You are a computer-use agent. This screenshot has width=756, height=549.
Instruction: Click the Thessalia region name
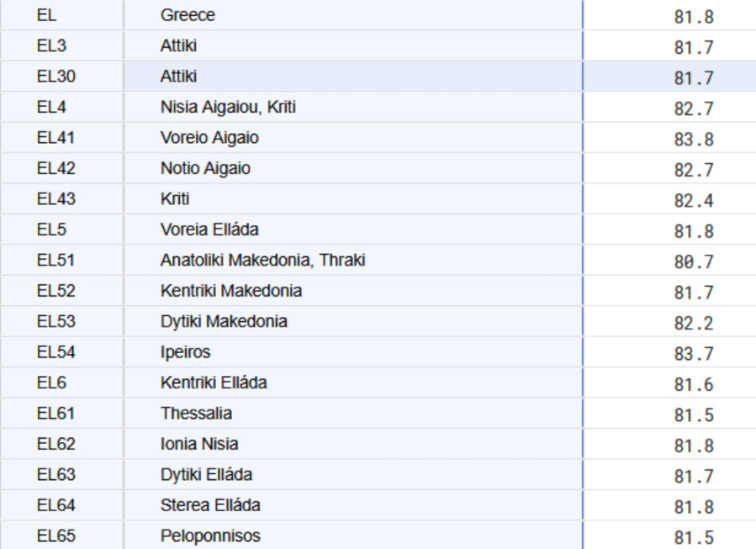point(196,413)
